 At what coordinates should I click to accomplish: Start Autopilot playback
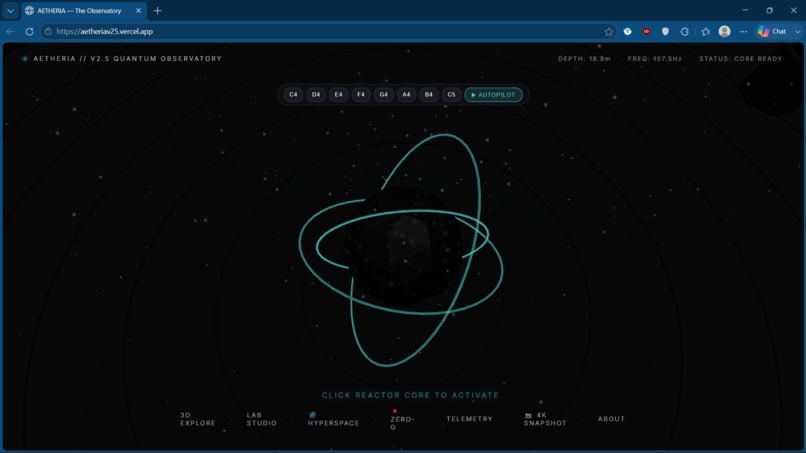pos(493,95)
